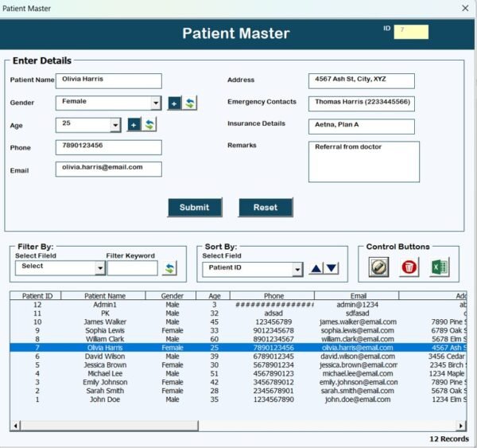The width and height of the screenshot is (477, 448).
Task: Select the Jessica Brown row
Action: pyautogui.click(x=238, y=365)
